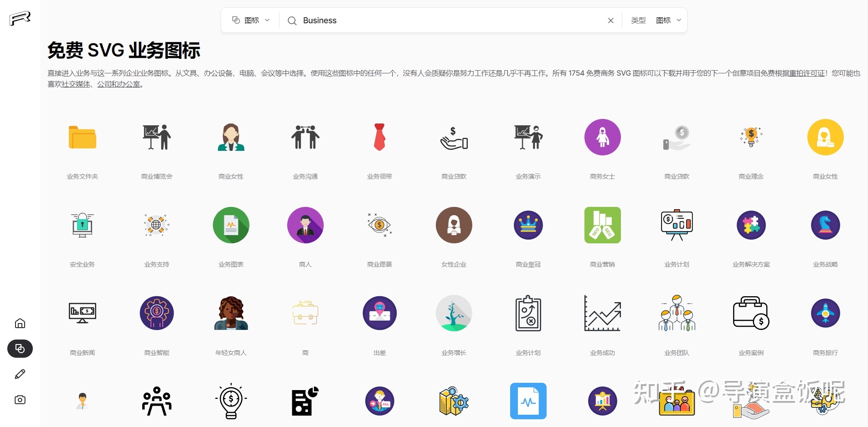Select the 商业新闻 monitor icon
Image resolution: width=868 pixels, height=427 pixels.
click(x=83, y=313)
